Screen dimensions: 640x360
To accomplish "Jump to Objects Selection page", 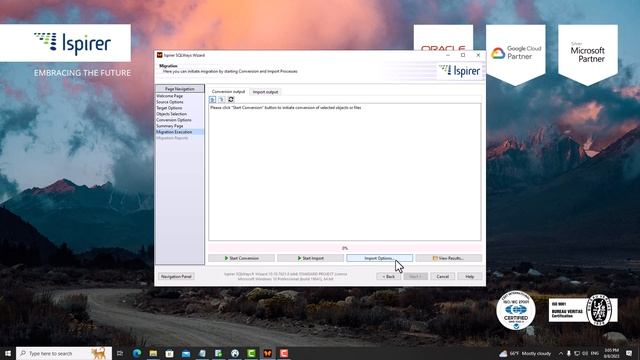I will [171, 114].
